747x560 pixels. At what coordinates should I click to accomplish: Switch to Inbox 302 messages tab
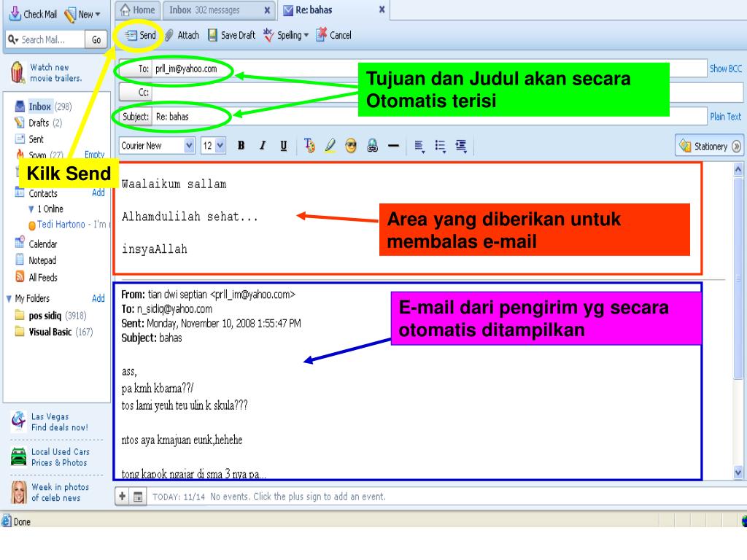[x=204, y=10]
